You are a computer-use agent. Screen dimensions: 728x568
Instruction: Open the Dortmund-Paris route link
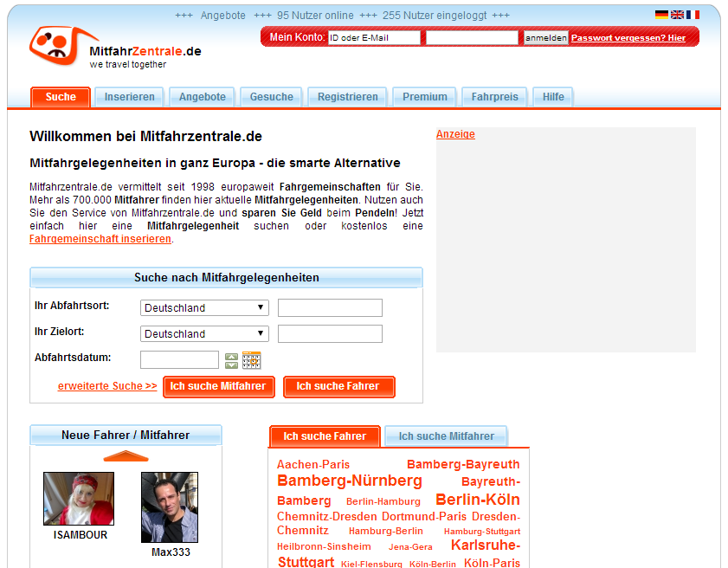tap(424, 516)
